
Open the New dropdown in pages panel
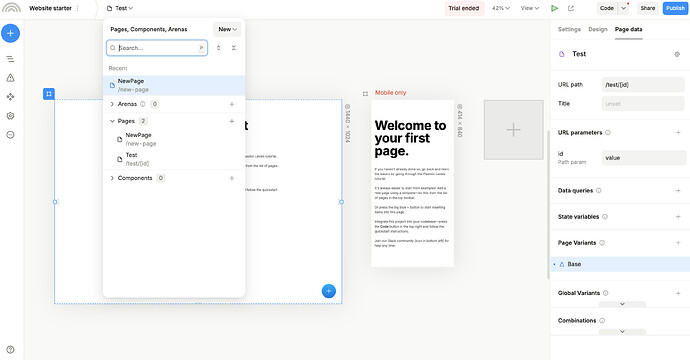[x=228, y=29]
